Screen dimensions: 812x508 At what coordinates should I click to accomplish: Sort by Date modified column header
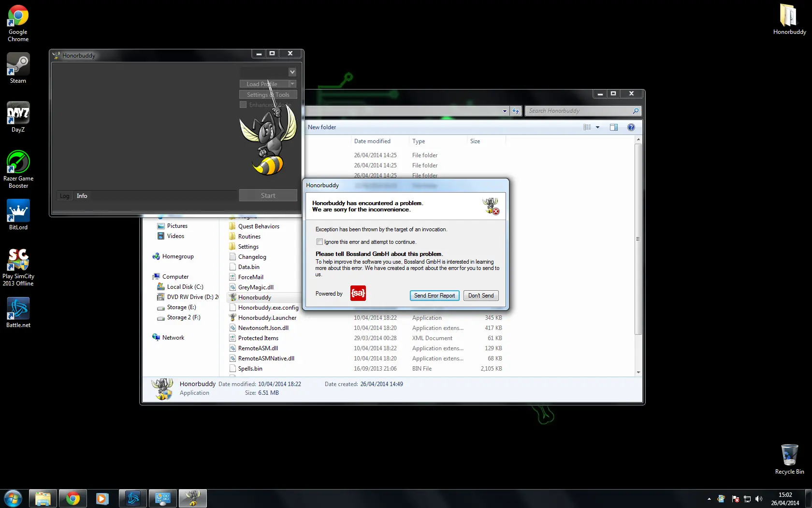pyautogui.click(x=380, y=141)
